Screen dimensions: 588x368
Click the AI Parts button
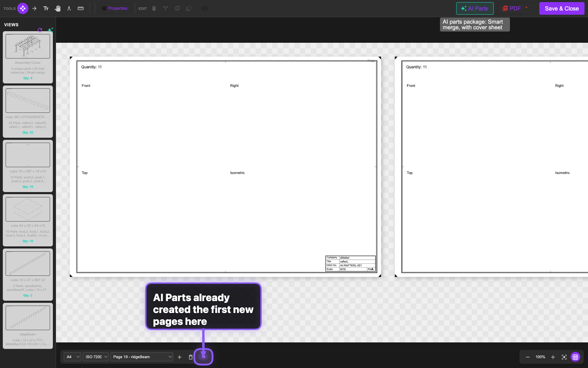(x=475, y=8)
